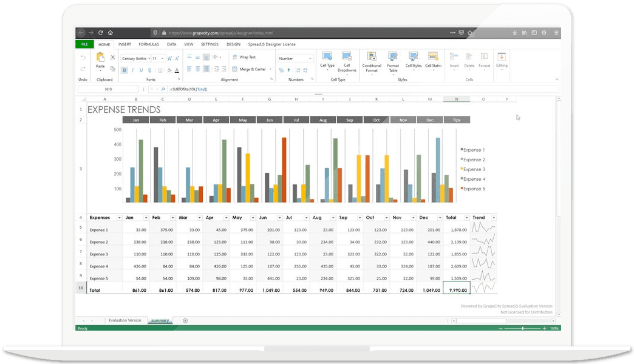The width and height of the screenshot is (634, 364).
Task: Click the add new sheet plus icon
Action: [185, 320]
